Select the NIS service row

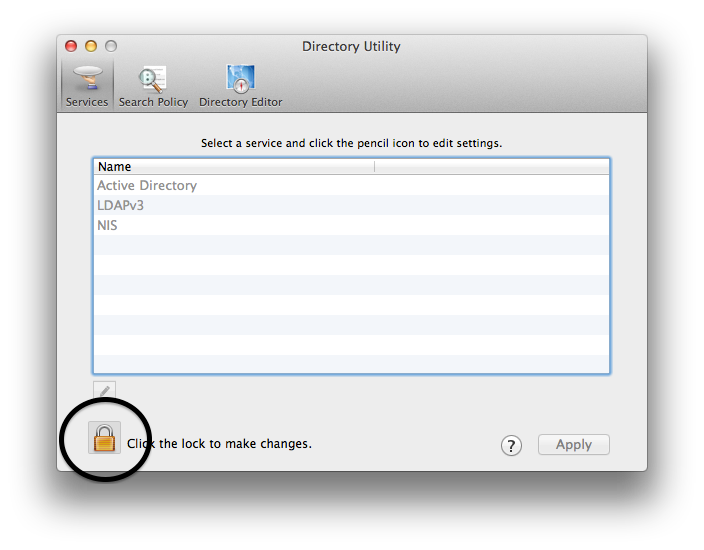coord(107,226)
